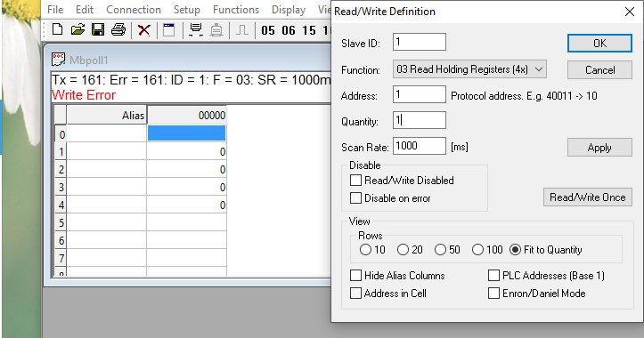The height and width of the screenshot is (338, 644).
Task: Click row header 6 in the grid
Action: (x=61, y=240)
